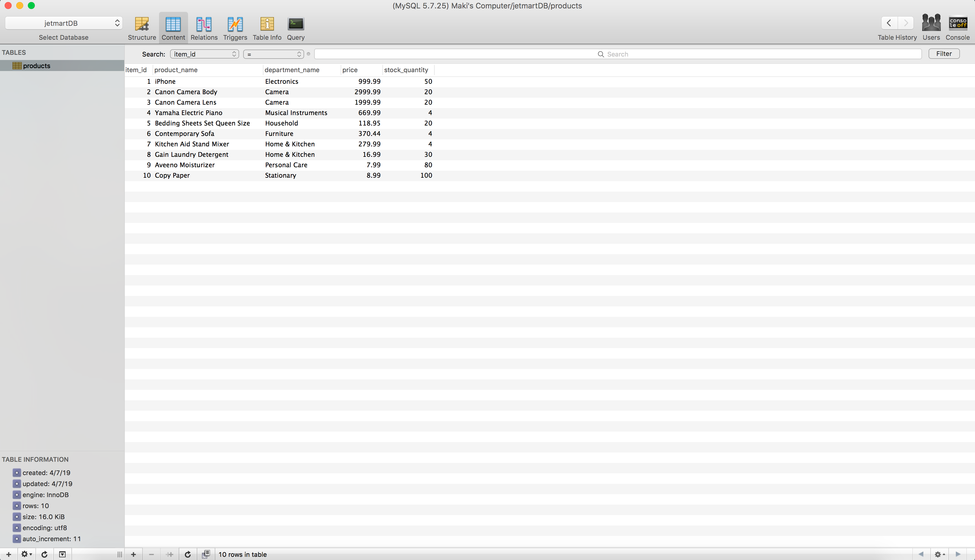Click into the Search filter field
This screenshot has height=560, width=975.
click(x=617, y=54)
